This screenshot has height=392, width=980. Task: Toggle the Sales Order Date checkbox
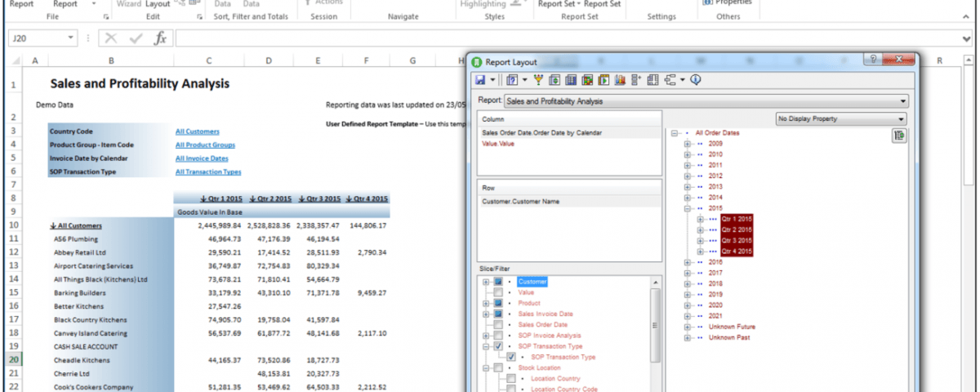498,324
